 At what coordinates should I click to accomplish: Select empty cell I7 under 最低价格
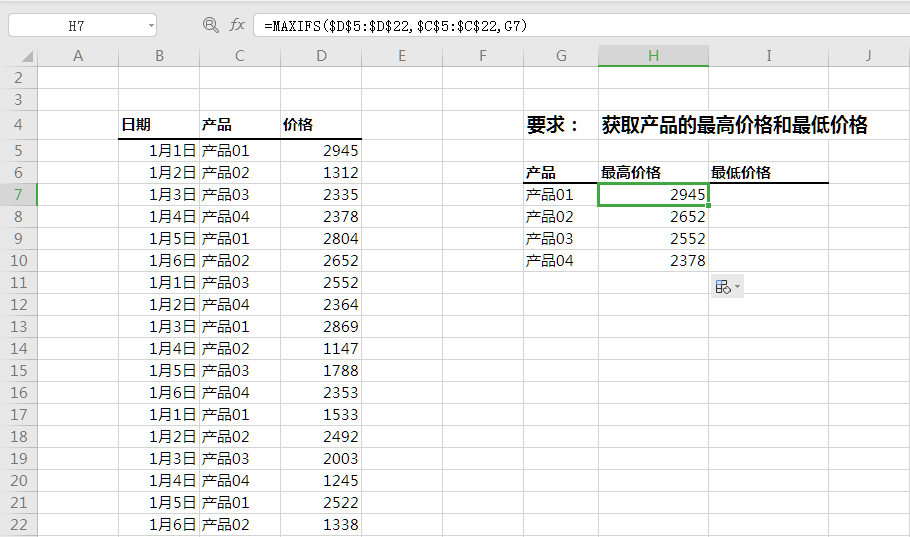(x=768, y=194)
